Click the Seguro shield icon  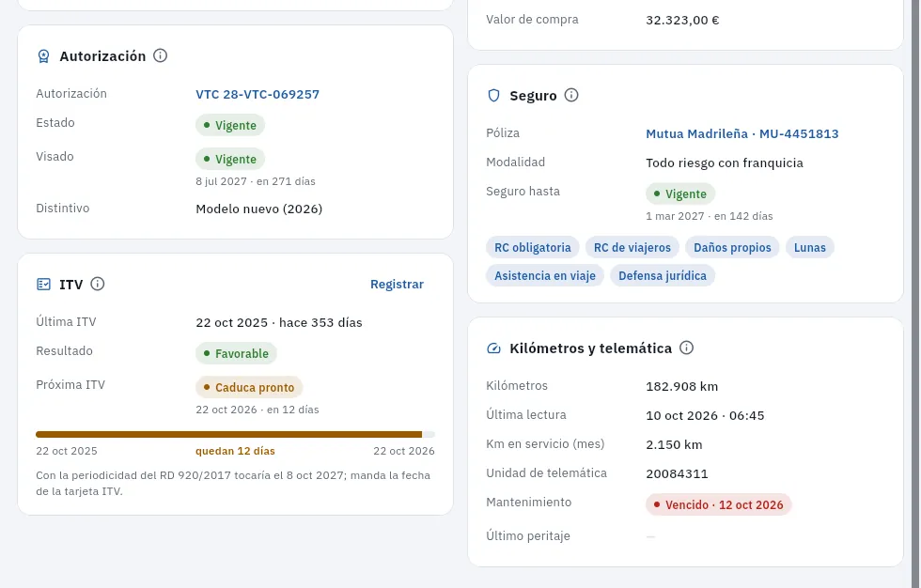point(494,96)
